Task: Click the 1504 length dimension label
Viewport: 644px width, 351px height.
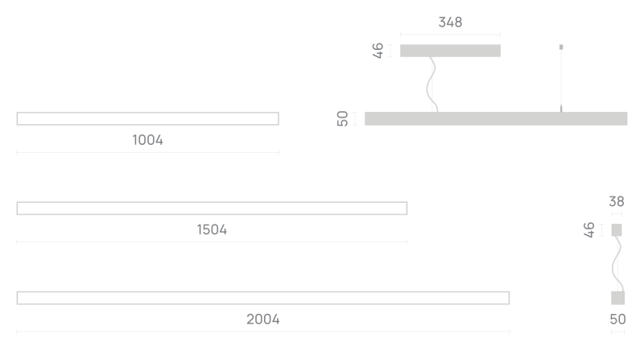Action: click(x=212, y=229)
